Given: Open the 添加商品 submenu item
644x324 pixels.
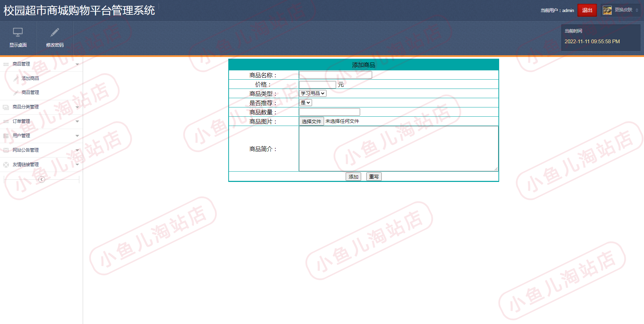Looking at the screenshot, I should [30, 79].
